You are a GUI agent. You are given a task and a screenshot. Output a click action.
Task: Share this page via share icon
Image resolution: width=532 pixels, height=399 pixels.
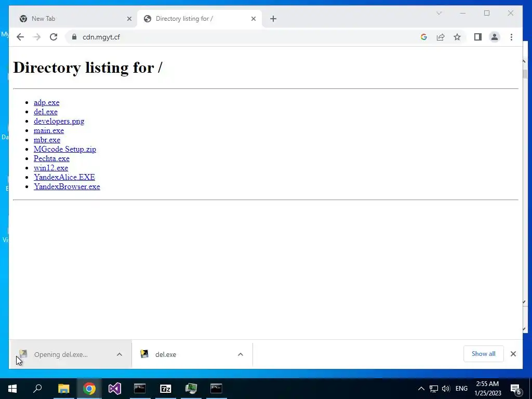pyautogui.click(x=441, y=37)
